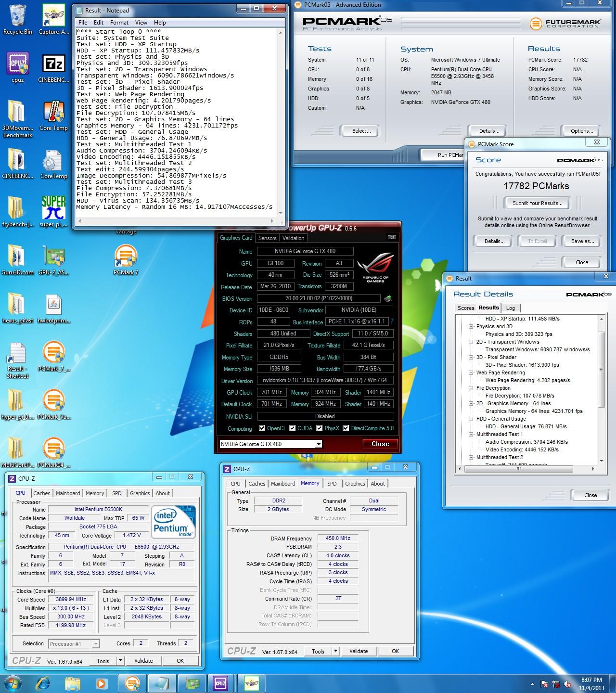Screen dimensions: 616x693
Task: Select the PCMark_Va... installer icon
Action: 54,404
